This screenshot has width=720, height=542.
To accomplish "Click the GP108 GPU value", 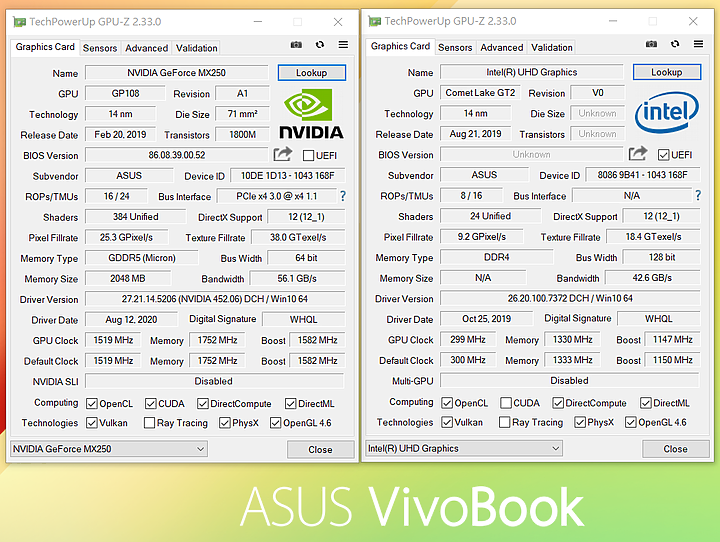I will [x=125, y=93].
